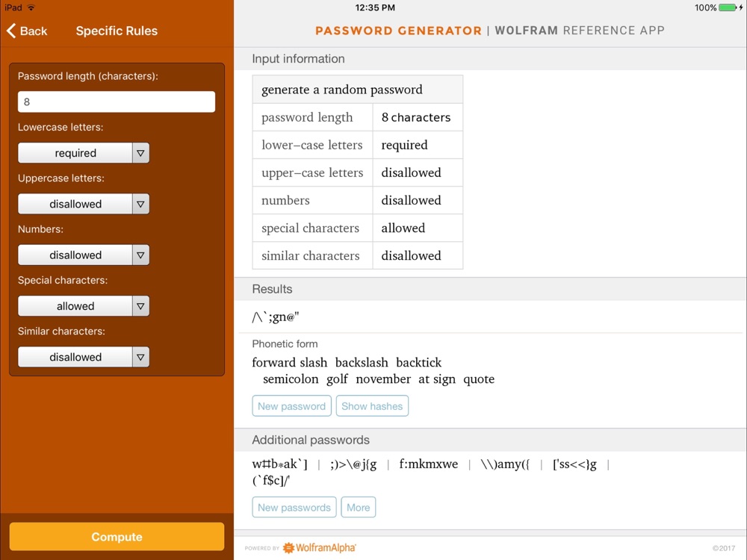
Task: Click the 'upper-case letters' row label
Action: [x=312, y=173]
